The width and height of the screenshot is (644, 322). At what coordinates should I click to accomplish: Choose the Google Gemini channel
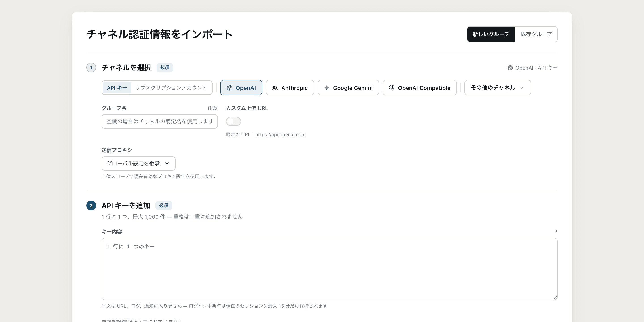pos(348,88)
